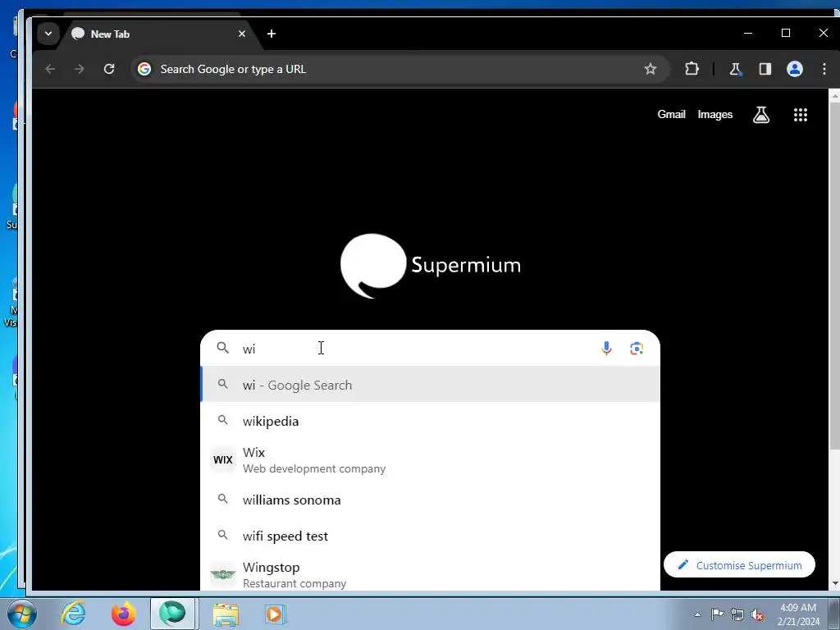Minimize the Supermium window
Viewport: 840px width, 630px height.
point(748,33)
